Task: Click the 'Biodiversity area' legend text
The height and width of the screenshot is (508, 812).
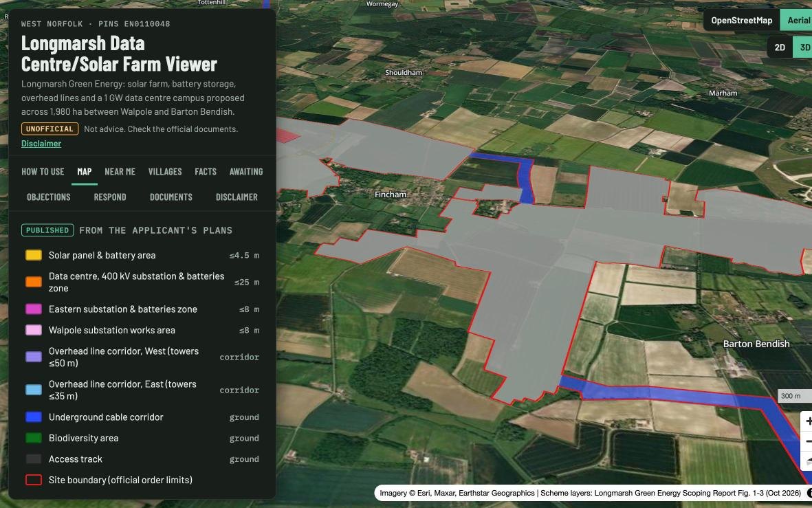Action: [83, 438]
